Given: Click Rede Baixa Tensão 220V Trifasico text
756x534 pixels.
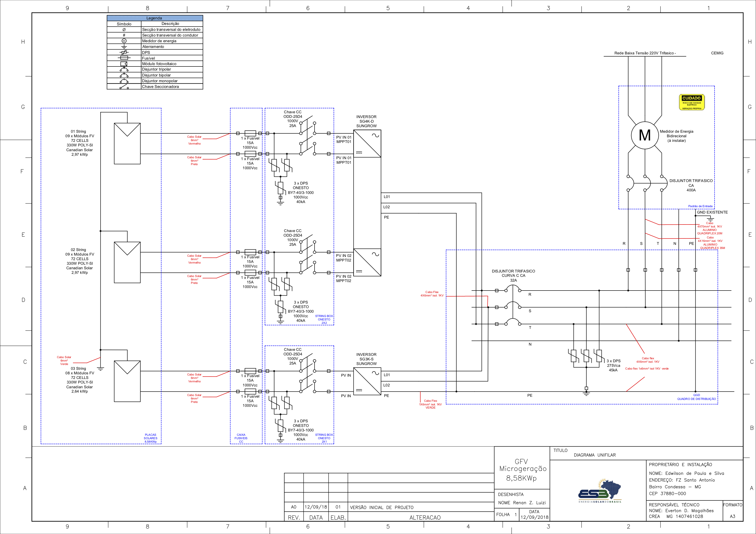Looking at the screenshot, I should (645, 53).
